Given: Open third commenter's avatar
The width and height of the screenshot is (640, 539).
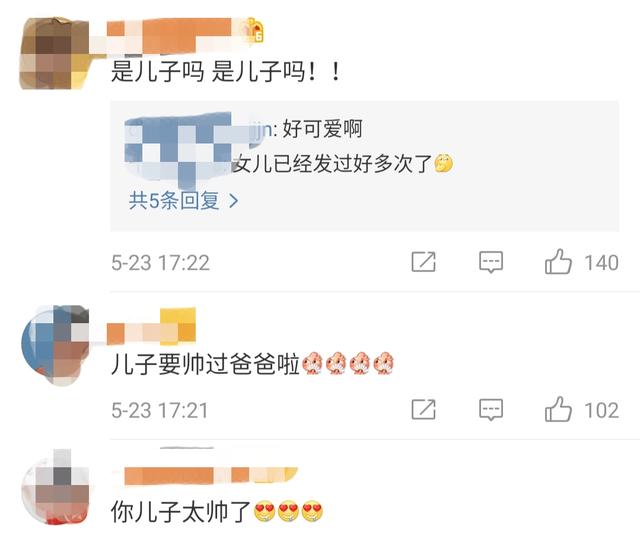Looking at the screenshot, I should pos(55,486).
